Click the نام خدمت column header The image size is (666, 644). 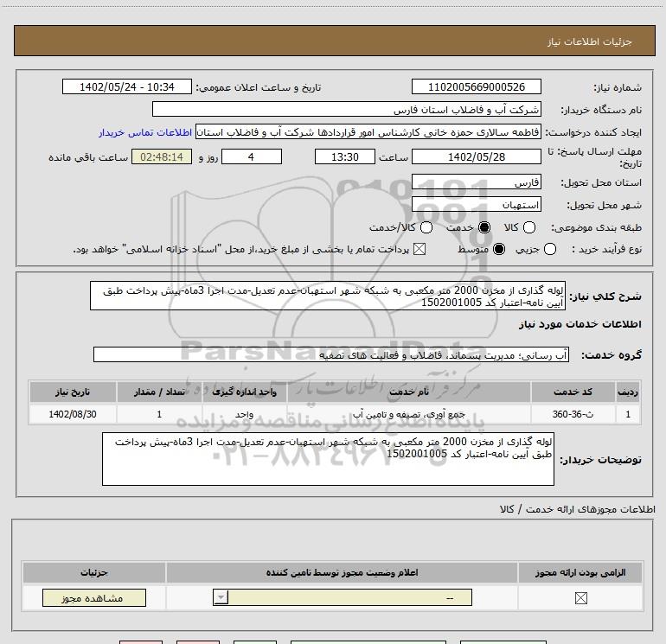409,392
